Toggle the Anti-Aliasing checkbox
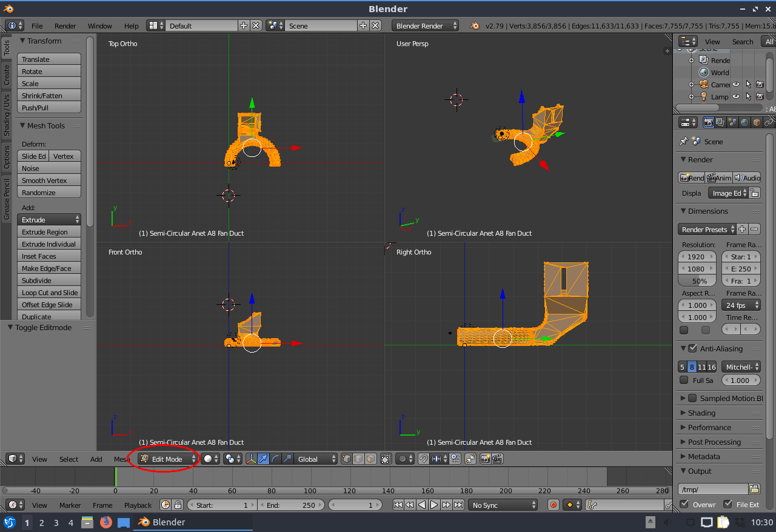776x532 pixels. [x=692, y=348]
